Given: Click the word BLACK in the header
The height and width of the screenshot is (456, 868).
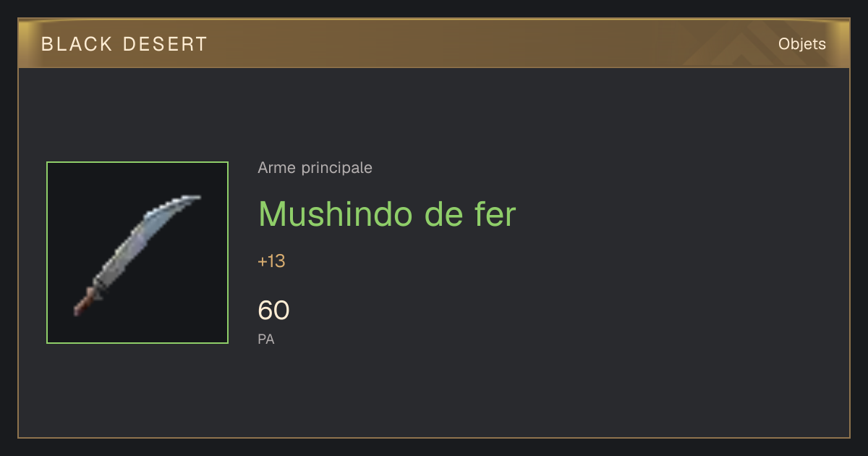Looking at the screenshot, I should pos(77,44).
